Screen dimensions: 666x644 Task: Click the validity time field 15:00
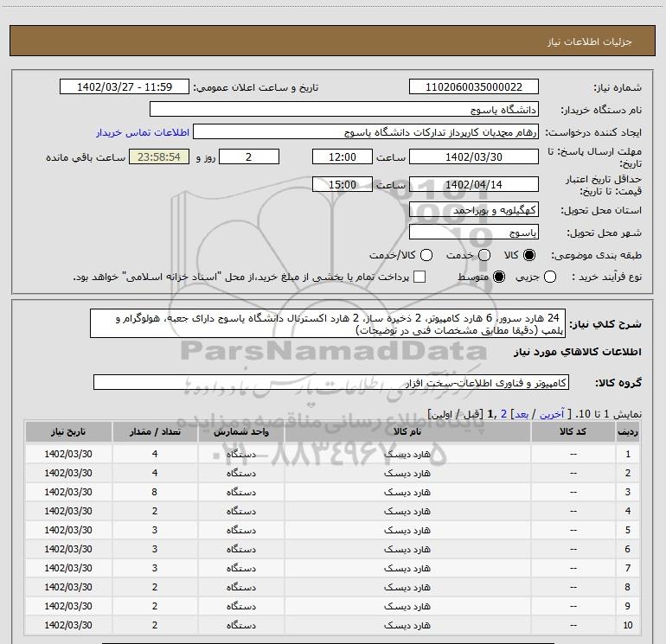pyautogui.click(x=343, y=184)
